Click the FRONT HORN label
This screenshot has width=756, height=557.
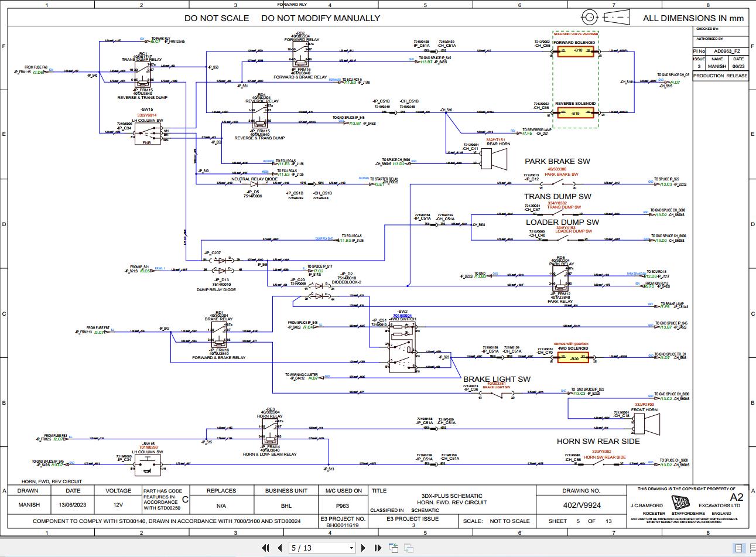644,409
